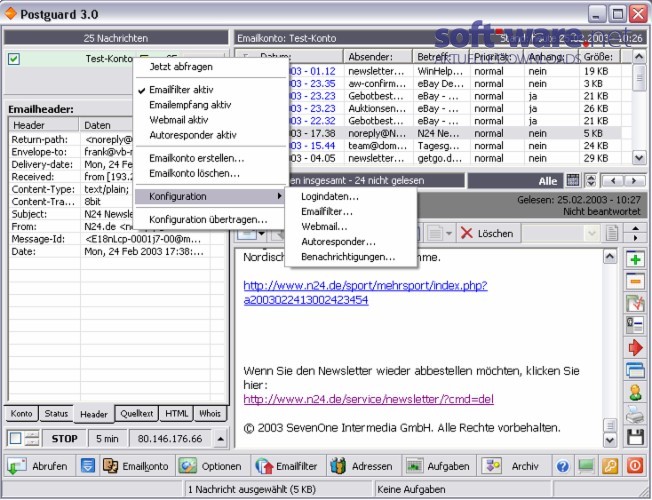
Task: Choose Jetzt abfragen from context menu
Action: point(211,67)
